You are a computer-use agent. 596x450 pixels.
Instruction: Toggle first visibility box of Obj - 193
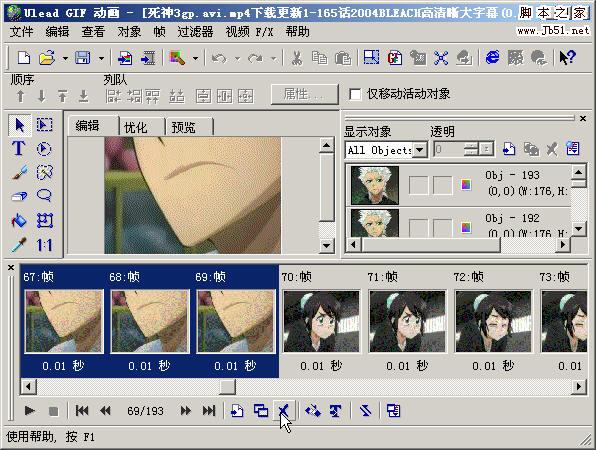418,185
